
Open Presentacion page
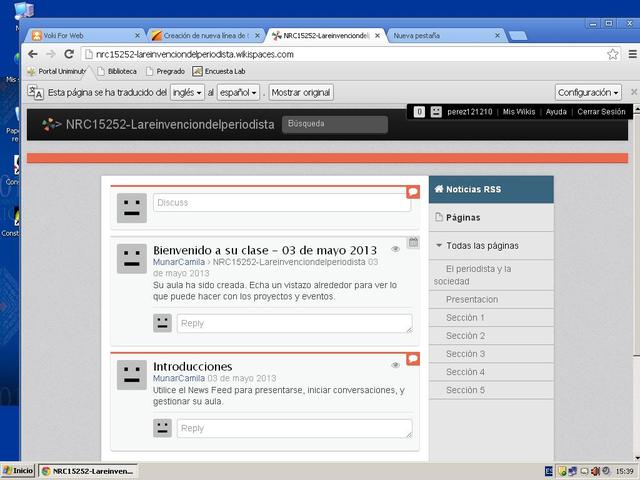tap(491, 300)
